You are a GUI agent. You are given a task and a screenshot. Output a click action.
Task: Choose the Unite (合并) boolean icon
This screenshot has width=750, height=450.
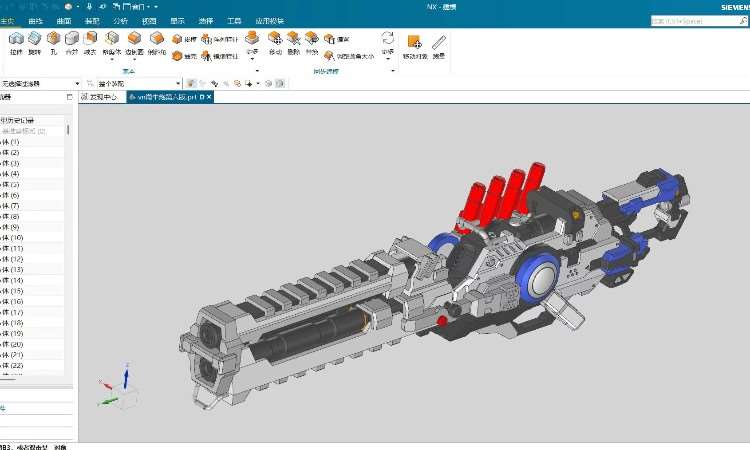click(x=72, y=41)
